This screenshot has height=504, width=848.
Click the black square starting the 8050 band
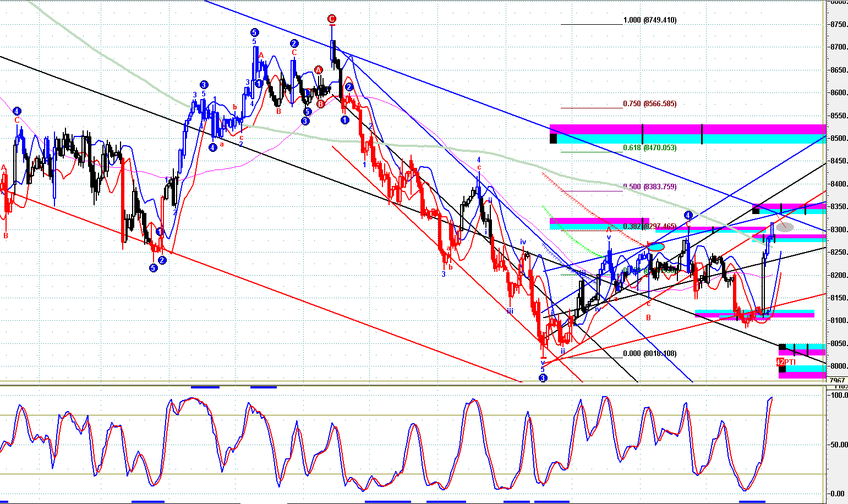pos(782,347)
